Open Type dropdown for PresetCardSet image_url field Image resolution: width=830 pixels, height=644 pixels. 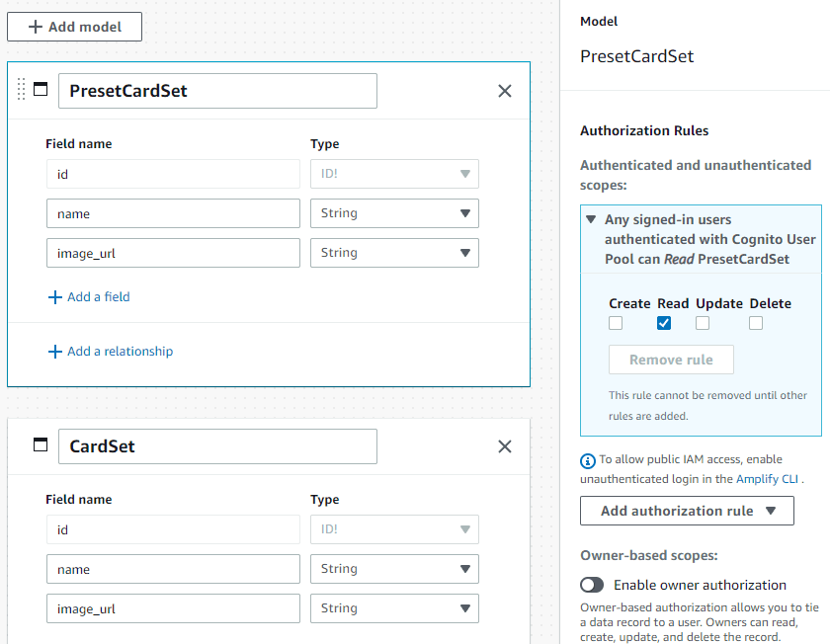pos(394,253)
